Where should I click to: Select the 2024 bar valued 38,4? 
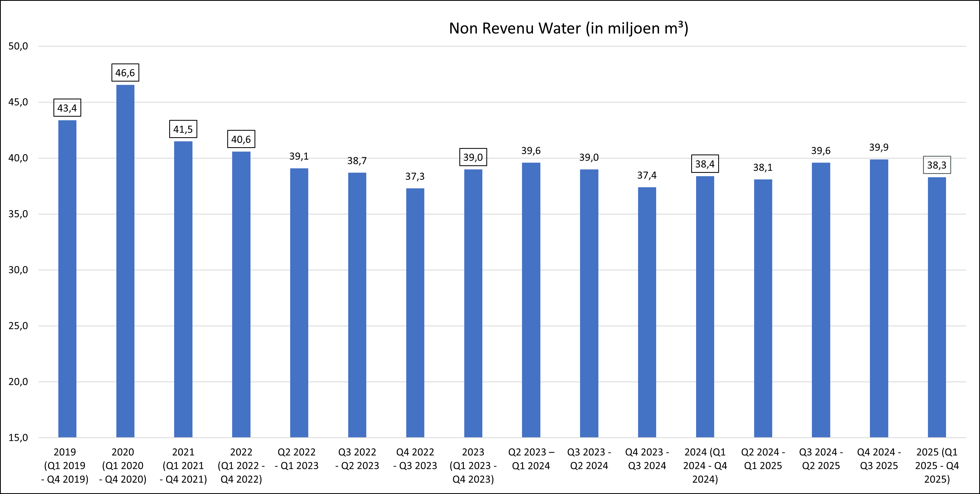tap(705, 306)
